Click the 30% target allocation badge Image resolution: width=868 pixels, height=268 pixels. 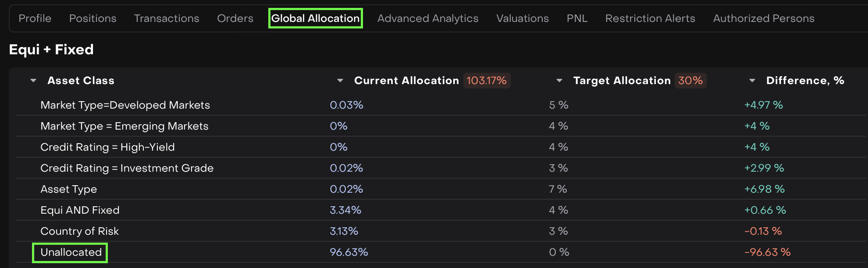[x=690, y=81]
